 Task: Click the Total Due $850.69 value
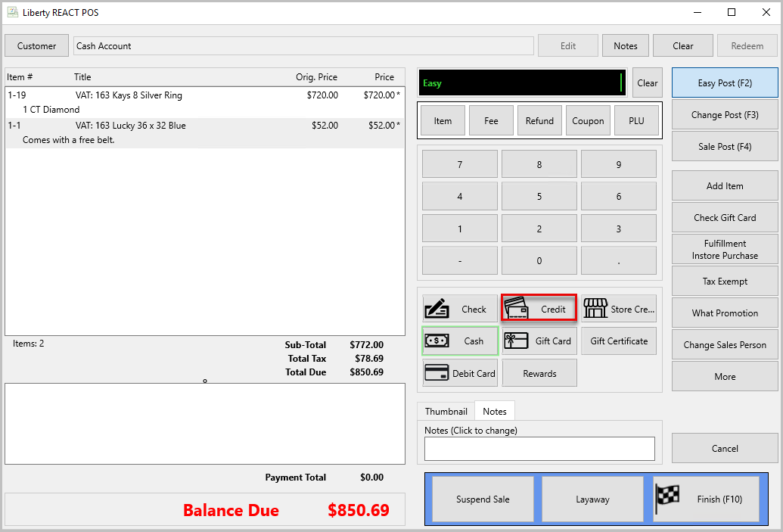pyautogui.click(x=366, y=372)
